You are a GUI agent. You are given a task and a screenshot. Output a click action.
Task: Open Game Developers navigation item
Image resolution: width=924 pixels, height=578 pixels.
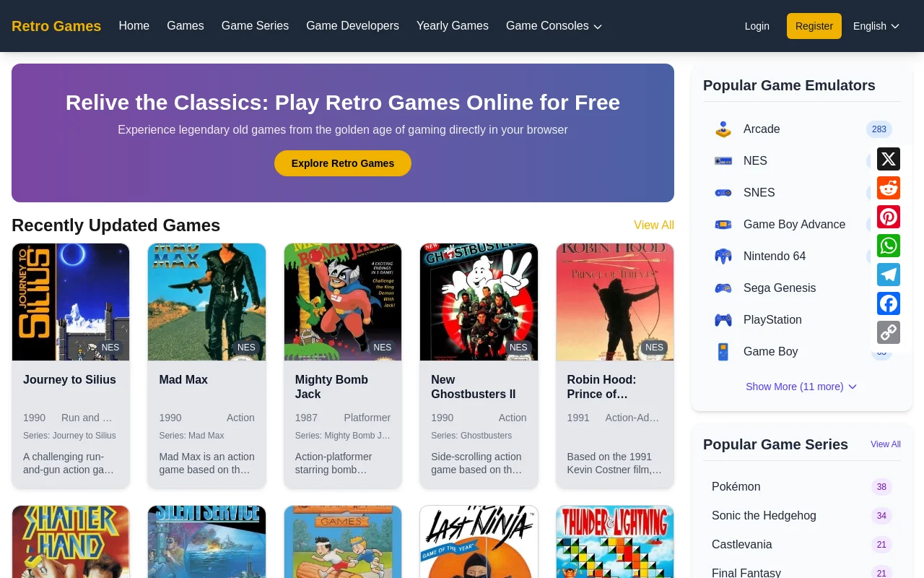352,26
